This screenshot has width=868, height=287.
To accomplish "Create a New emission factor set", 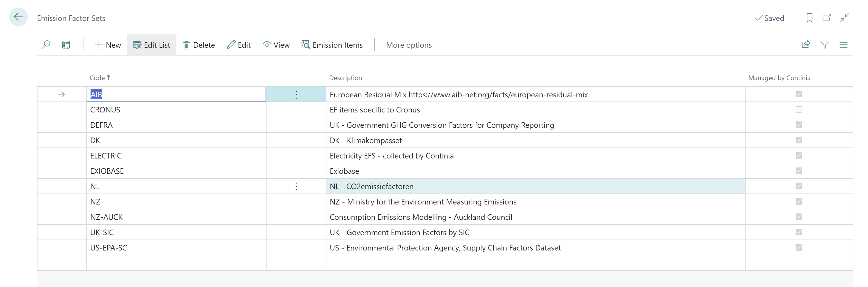I will pos(108,45).
